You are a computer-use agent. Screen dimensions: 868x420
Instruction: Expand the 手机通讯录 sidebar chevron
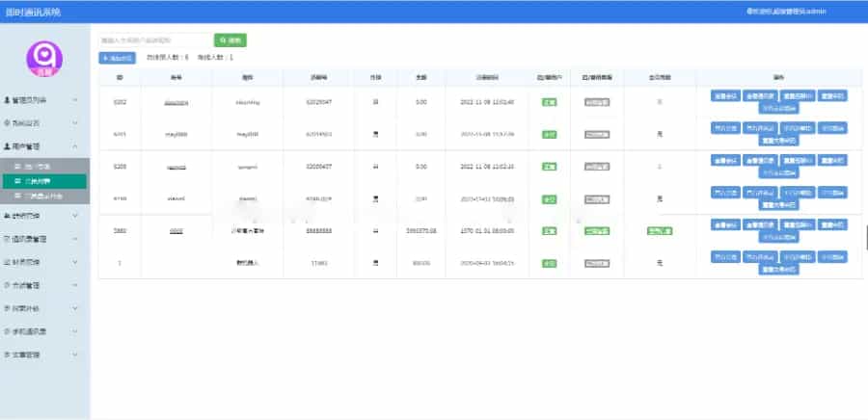pos(75,331)
